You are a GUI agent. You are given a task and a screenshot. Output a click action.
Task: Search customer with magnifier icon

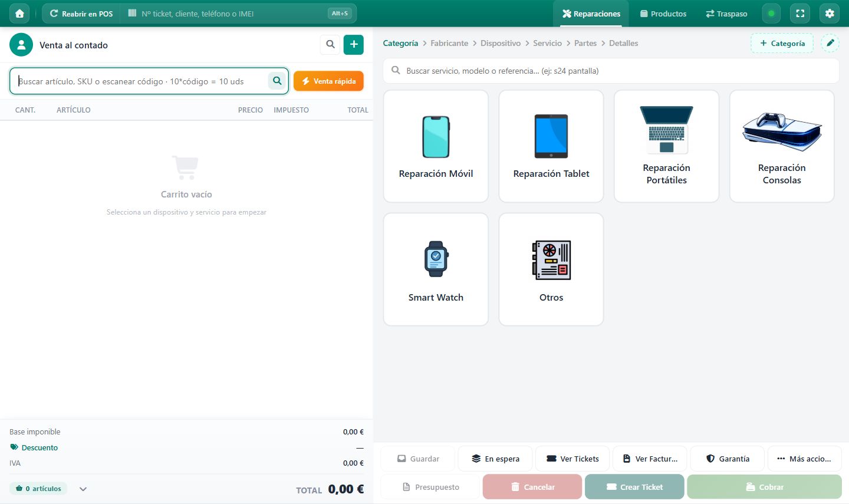330,44
